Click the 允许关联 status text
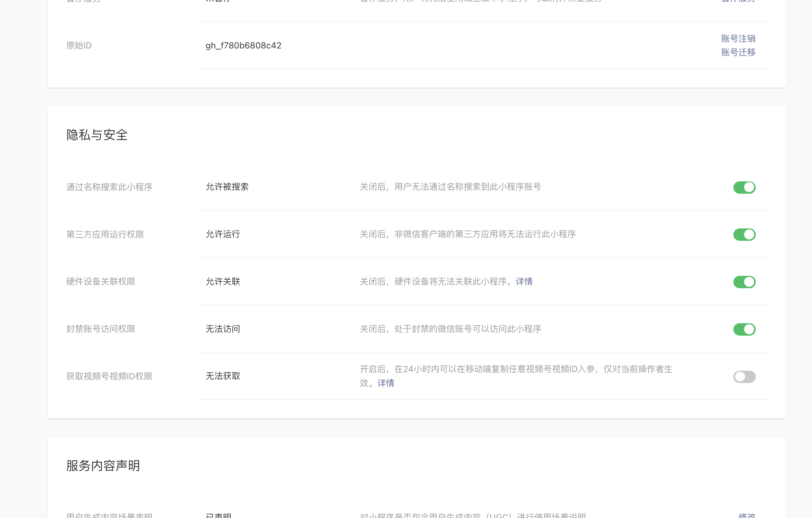Viewport: 812px width, 518px height. [x=223, y=282]
